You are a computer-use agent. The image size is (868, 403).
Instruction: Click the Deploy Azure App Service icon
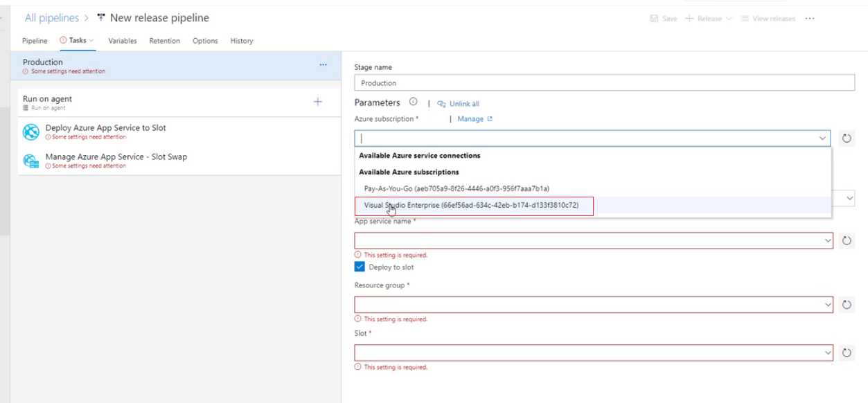point(31,132)
